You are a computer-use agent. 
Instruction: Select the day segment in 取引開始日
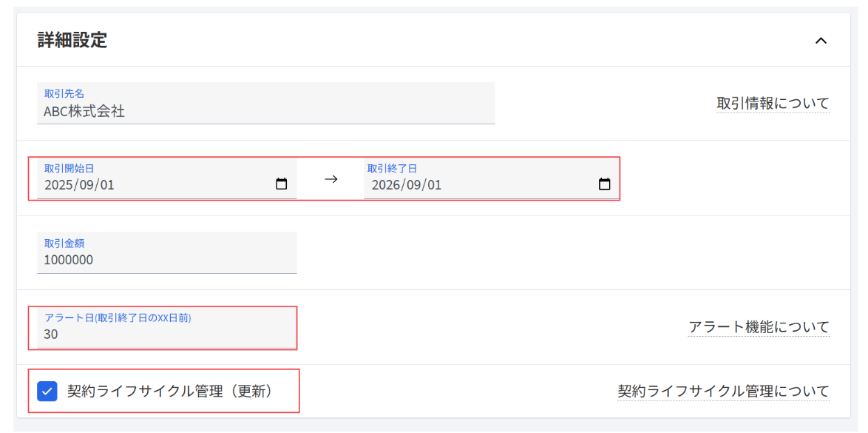[x=106, y=185]
